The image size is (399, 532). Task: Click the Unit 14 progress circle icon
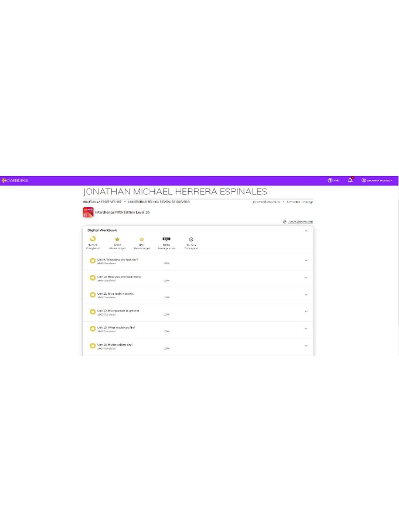pyautogui.click(x=92, y=345)
